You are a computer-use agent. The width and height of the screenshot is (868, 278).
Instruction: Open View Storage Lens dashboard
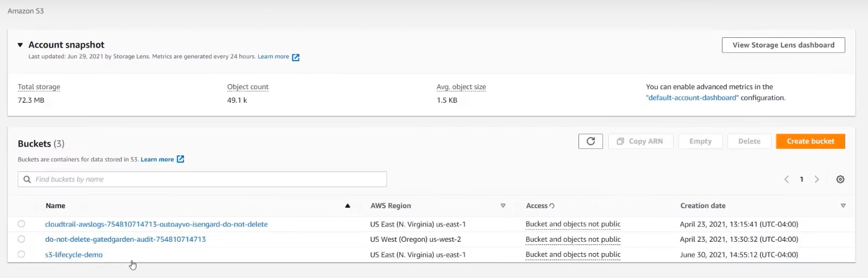[x=783, y=45]
